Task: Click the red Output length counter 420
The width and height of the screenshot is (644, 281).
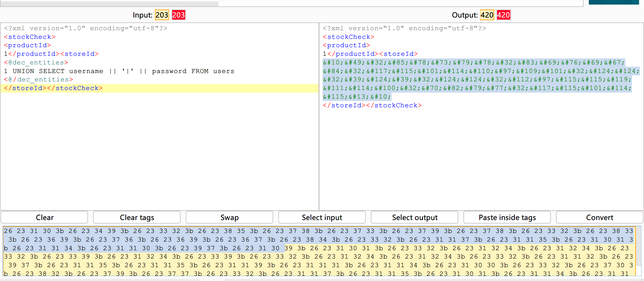Action: point(504,15)
